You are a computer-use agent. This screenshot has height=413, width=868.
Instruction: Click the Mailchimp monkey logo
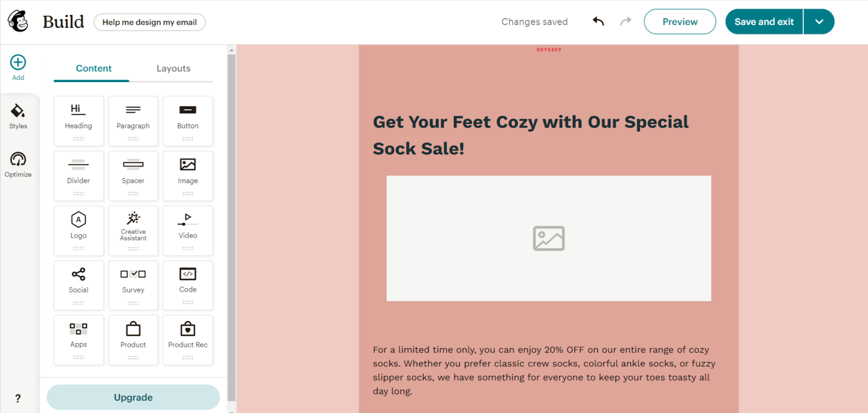(x=18, y=21)
